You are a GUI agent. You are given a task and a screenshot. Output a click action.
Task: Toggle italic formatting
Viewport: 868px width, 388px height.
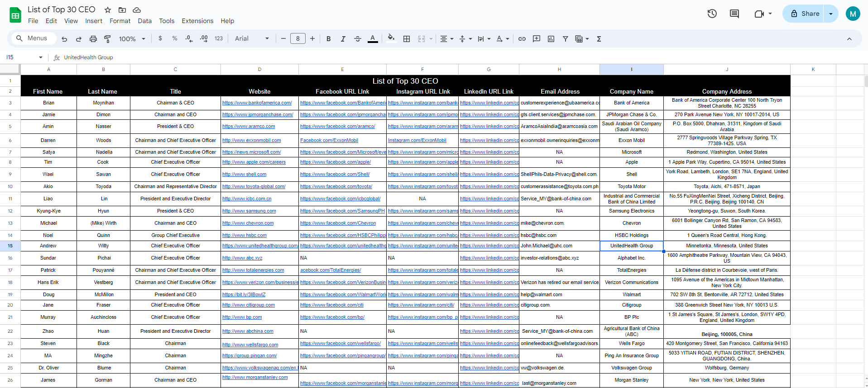point(343,39)
